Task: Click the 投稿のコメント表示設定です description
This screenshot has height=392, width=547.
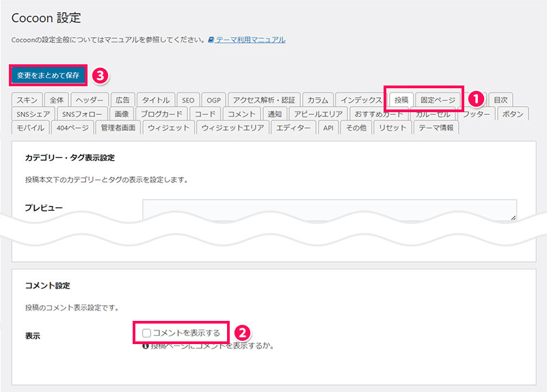Action: [x=72, y=308]
